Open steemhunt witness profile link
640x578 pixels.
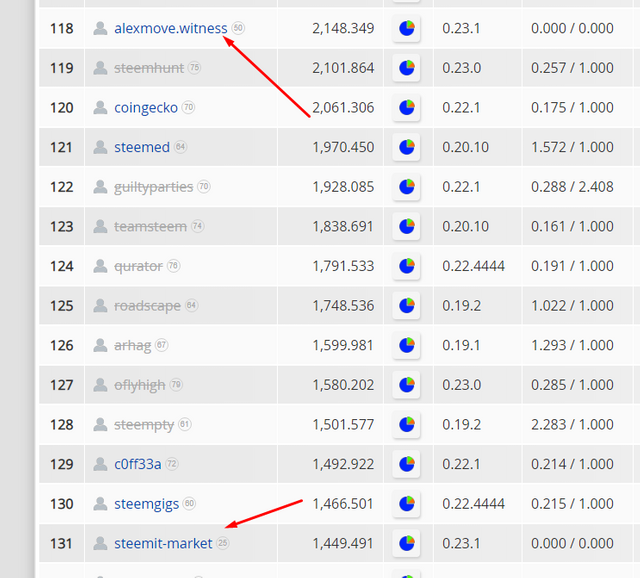click(x=149, y=68)
